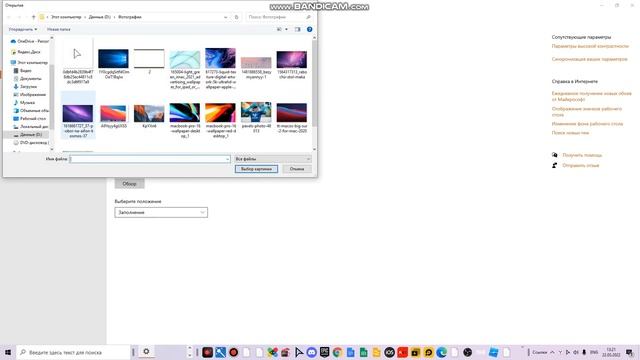The image size is (640, 360).
Task: Open Поиск новых тем link
Action: tap(570, 133)
